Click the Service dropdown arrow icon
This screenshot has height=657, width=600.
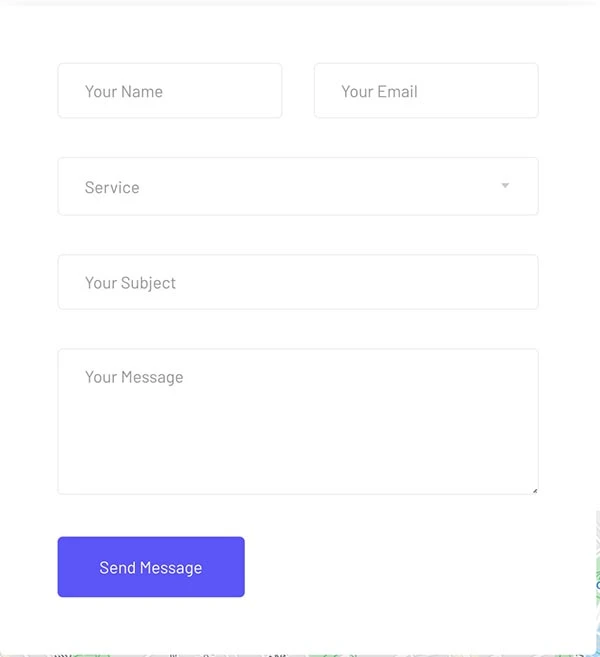505,186
